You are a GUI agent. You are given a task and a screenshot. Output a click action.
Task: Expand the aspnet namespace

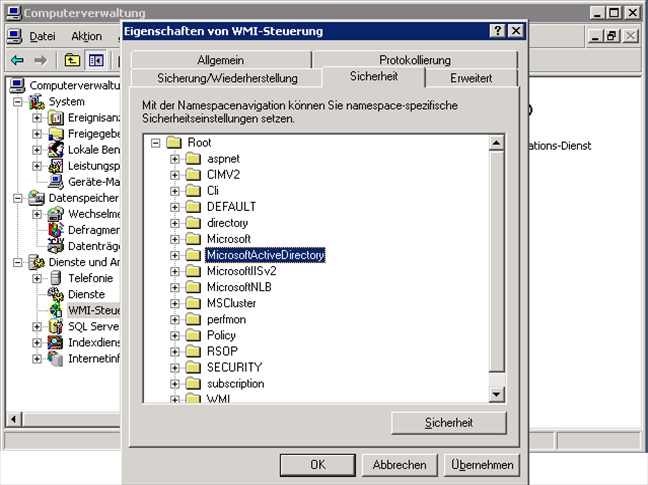click(x=175, y=159)
